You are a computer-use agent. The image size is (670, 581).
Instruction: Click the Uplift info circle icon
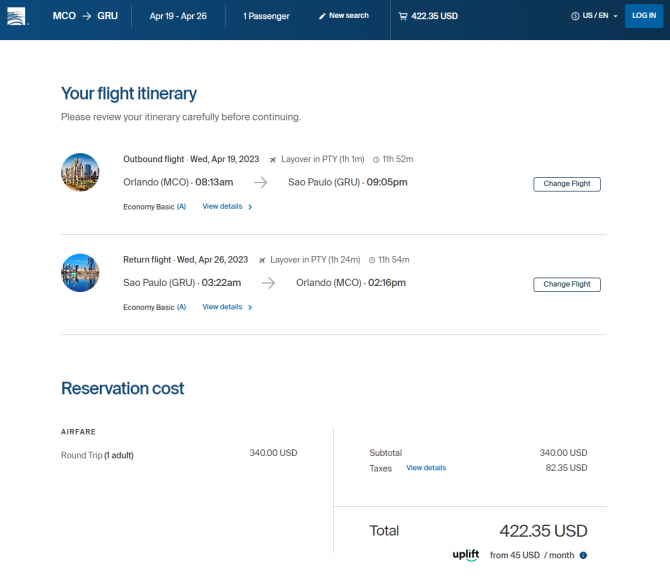click(x=583, y=555)
